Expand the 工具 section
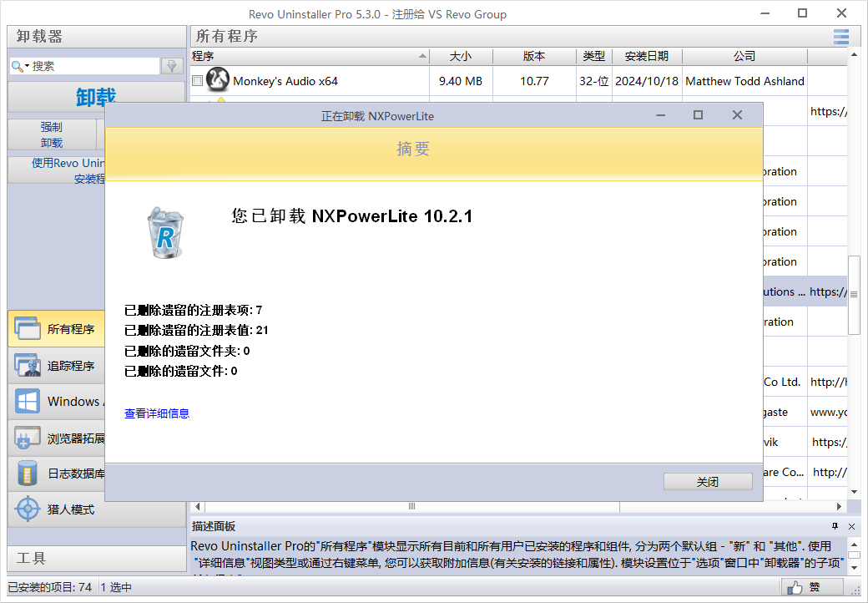868x603 pixels. tap(97, 558)
